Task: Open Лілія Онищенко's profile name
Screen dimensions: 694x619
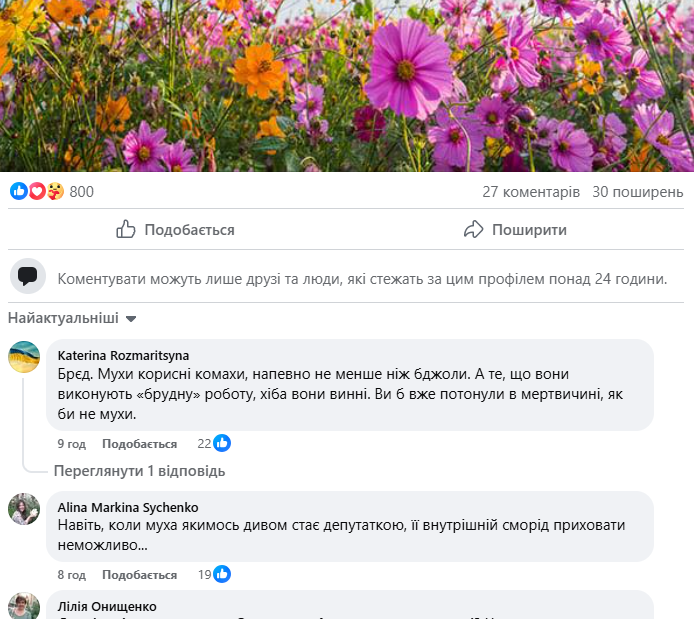Action: point(107,607)
